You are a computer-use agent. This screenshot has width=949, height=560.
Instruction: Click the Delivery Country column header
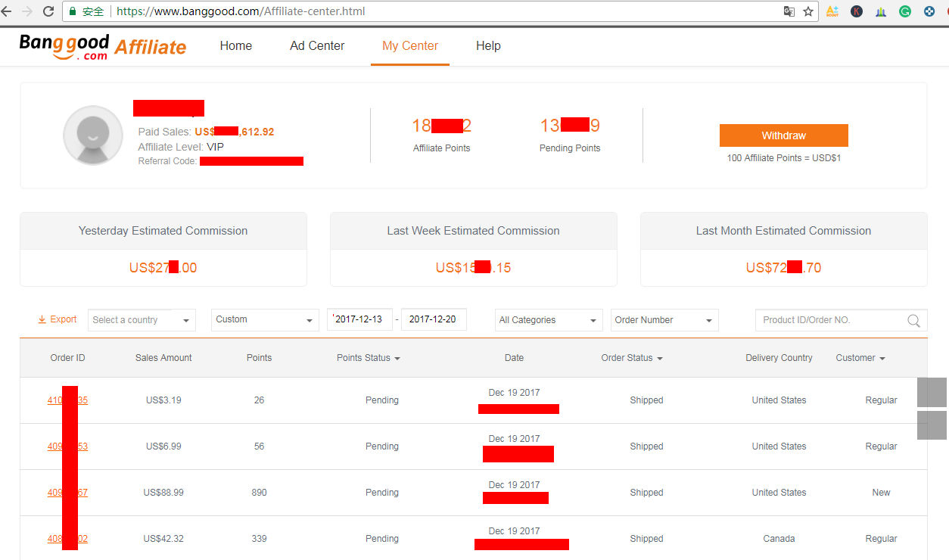(779, 358)
